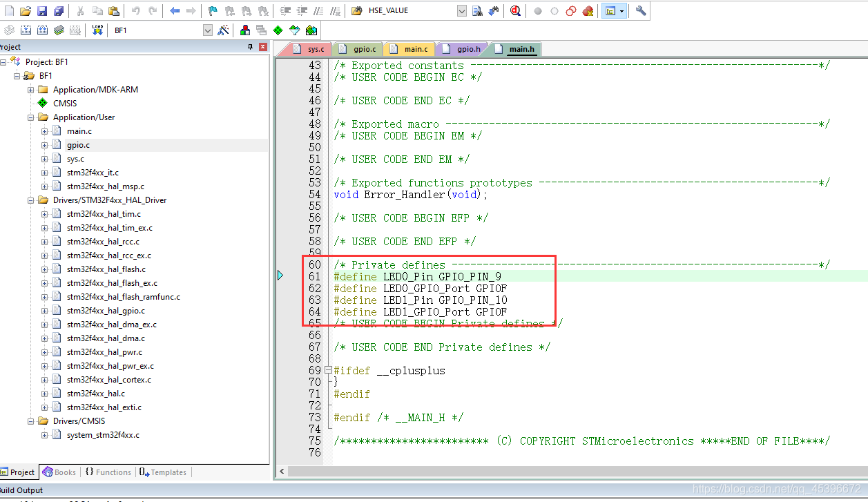
Task: Collapse the Project: BF1 root node
Action: [x=3, y=62]
